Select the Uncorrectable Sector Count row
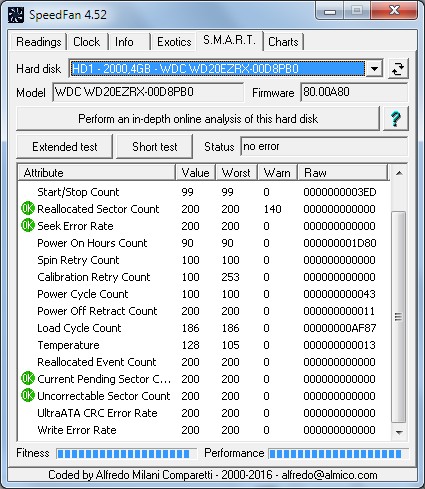Viewport: 425px width, 489px height. click(x=203, y=396)
